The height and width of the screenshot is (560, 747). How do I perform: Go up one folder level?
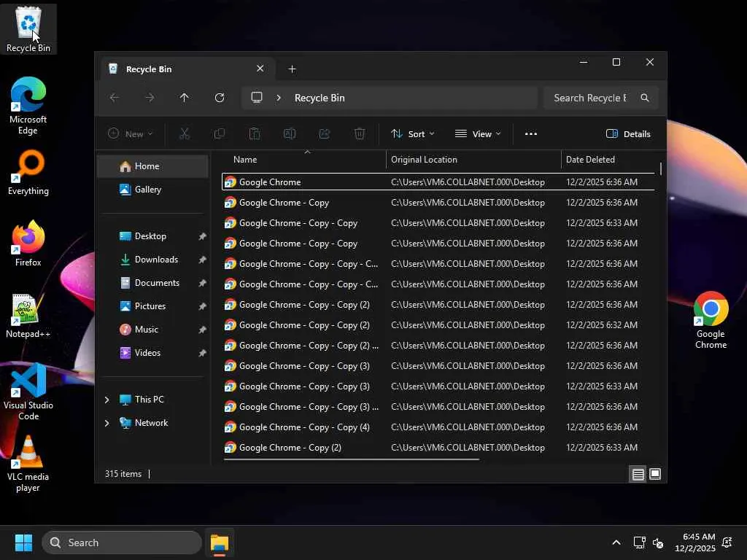[185, 98]
